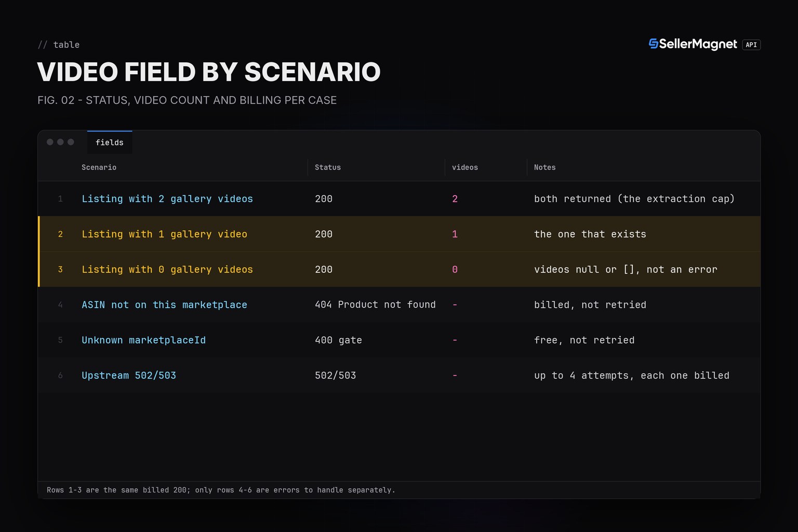The image size is (798, 532).
Task: Click the '502/503' status cell
Action: 335,376
